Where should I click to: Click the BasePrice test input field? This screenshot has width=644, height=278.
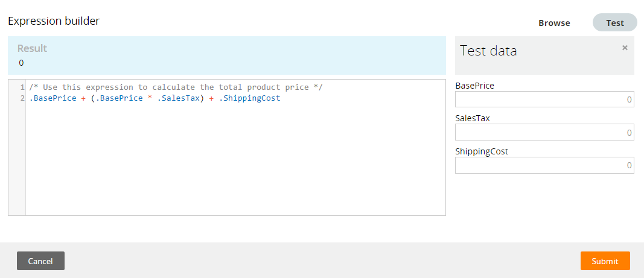point(544,100)
